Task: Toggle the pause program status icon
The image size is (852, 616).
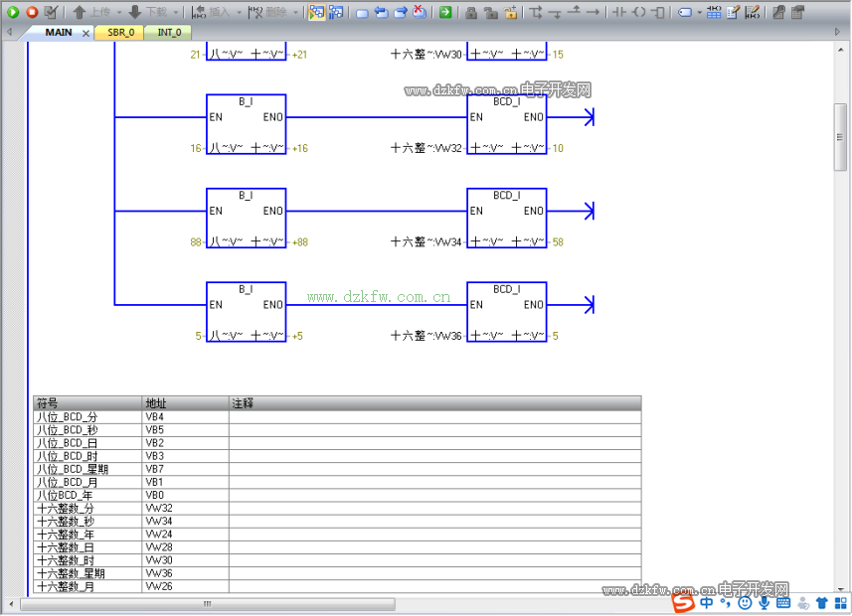Action: tap(336, 12)
